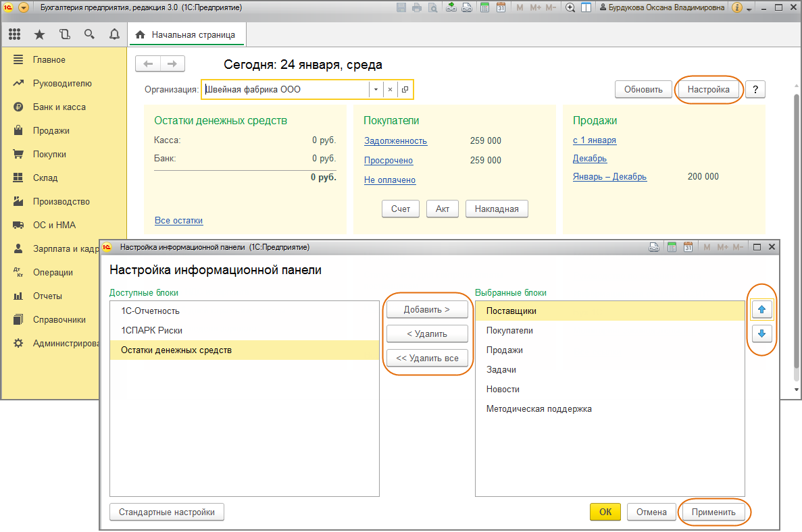Move selected block up with arrow
The height and width of the screenshot is (532, 802).
761,310
